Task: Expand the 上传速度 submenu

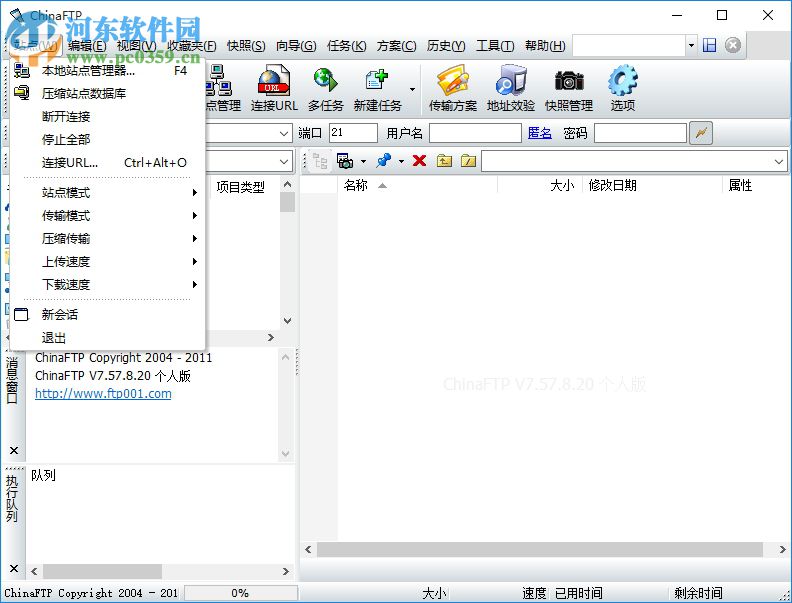Action: [x=107, y=262]
